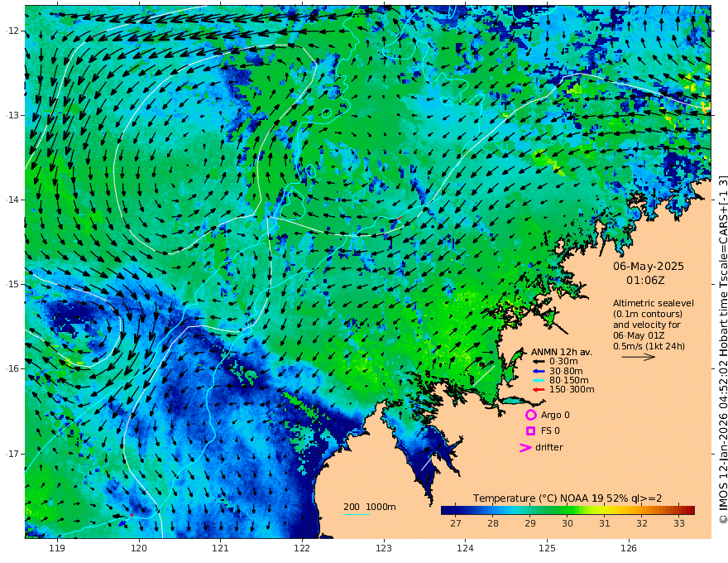Click the longitude axis label 125

pos(547,549)
